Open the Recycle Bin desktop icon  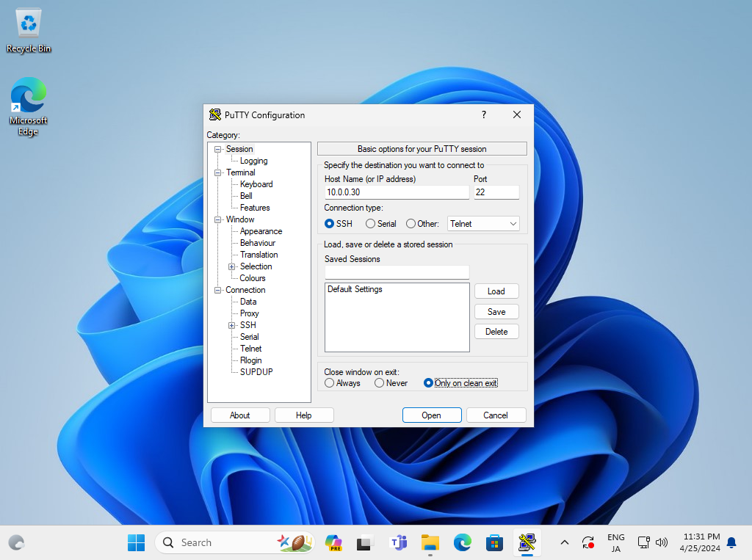(29, 31)
